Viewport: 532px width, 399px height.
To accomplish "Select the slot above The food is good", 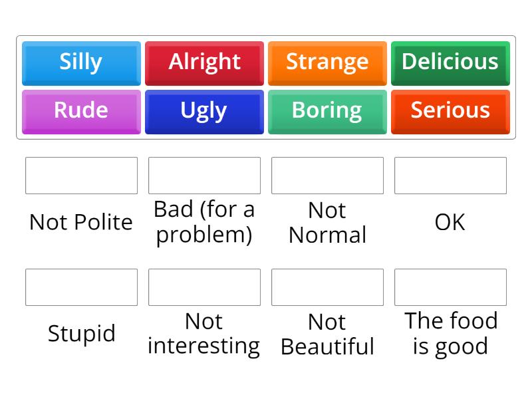I will (450, 287).
